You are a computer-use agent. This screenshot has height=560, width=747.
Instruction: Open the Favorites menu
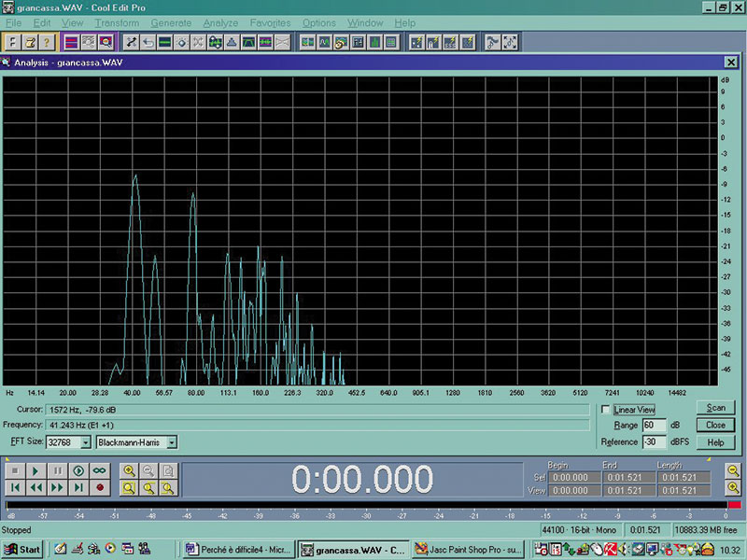pos(270,22)
